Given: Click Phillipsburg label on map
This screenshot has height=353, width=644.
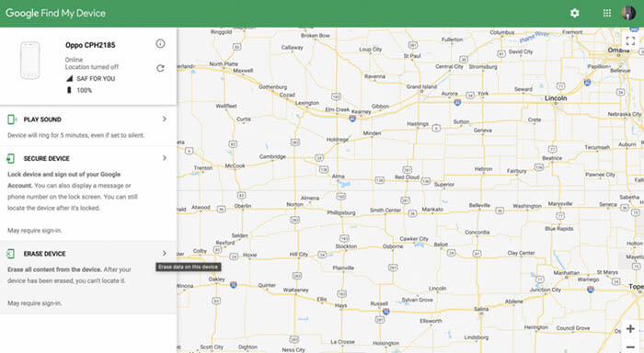Looking at the screenshot, I should pos(341,212).
